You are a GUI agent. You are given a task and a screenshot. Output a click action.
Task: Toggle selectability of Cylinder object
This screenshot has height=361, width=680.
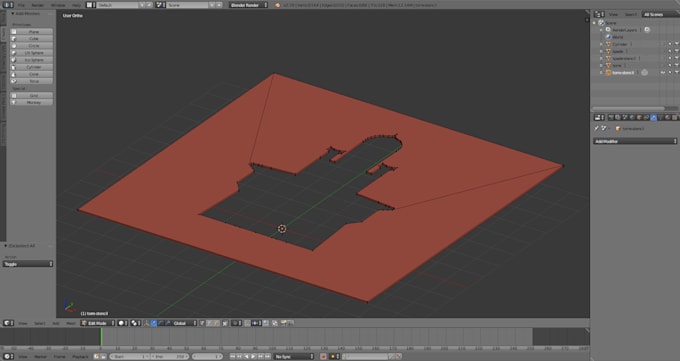pyautogui.click(x=670, y=44)
